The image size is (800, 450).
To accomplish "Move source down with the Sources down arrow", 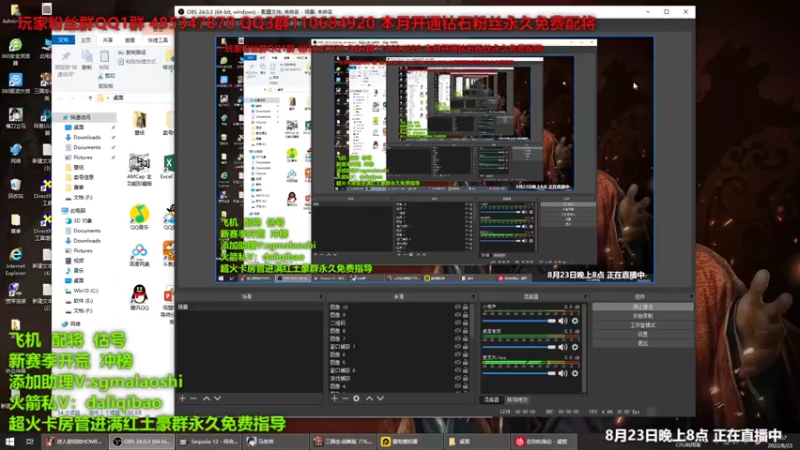I will pyautogui.click(x=381, y=398).
